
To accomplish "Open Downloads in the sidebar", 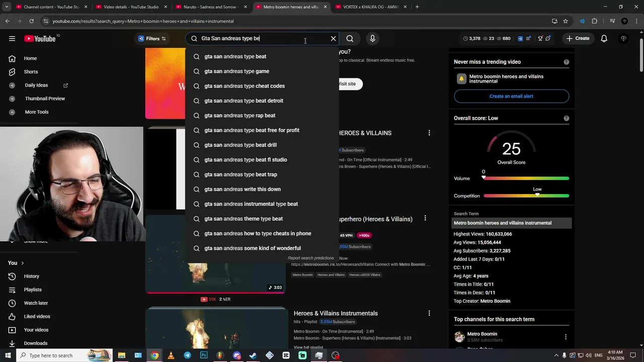I will click(x=36, y=343).
